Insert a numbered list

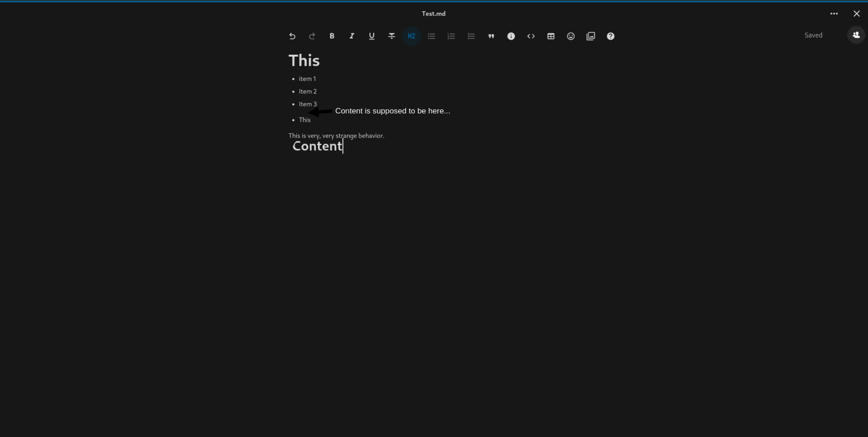click(x=451, y=36)
